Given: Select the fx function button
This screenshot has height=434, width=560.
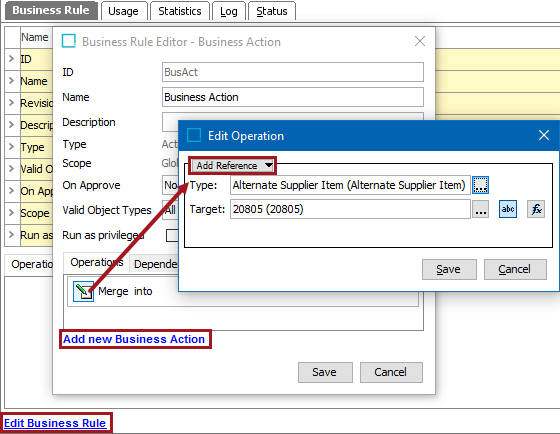Looking at the screenshot, I should [536, 209].
